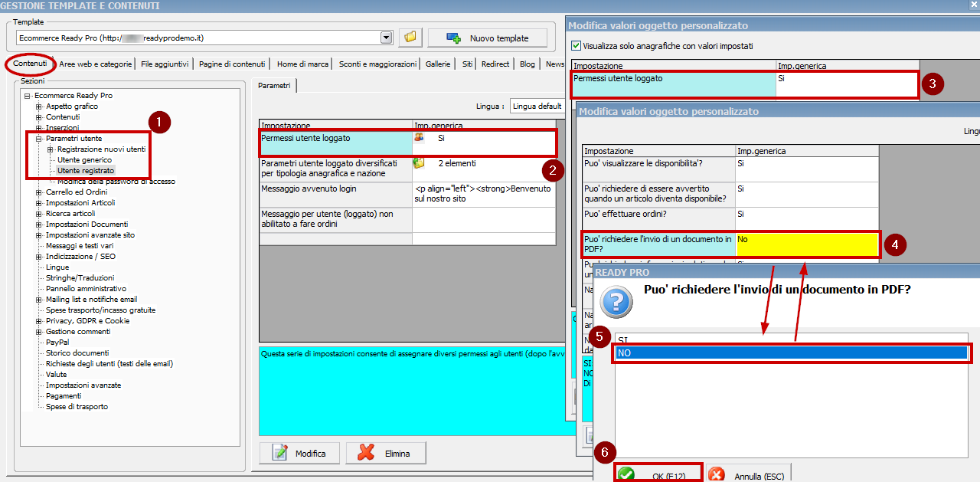Open the Sconti e maggiorazioni tab
The height and width of the screenshot is (482, 980).
(x=377, y=64)
